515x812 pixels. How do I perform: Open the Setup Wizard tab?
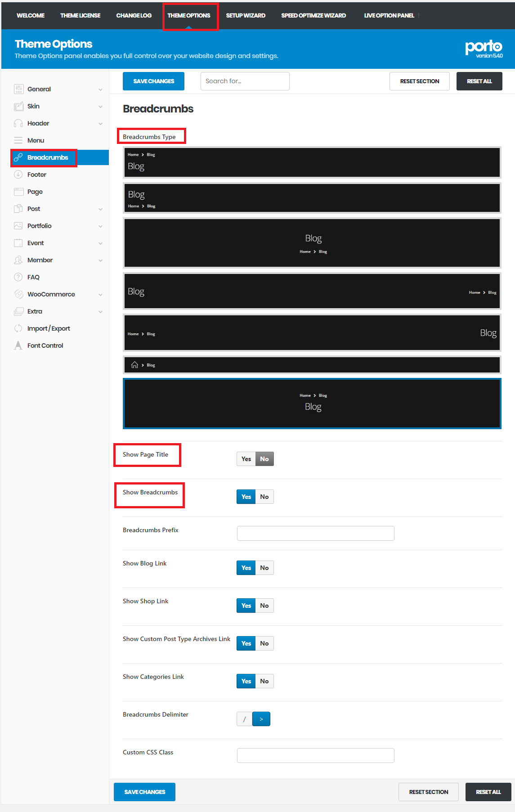tap(246, 15)
